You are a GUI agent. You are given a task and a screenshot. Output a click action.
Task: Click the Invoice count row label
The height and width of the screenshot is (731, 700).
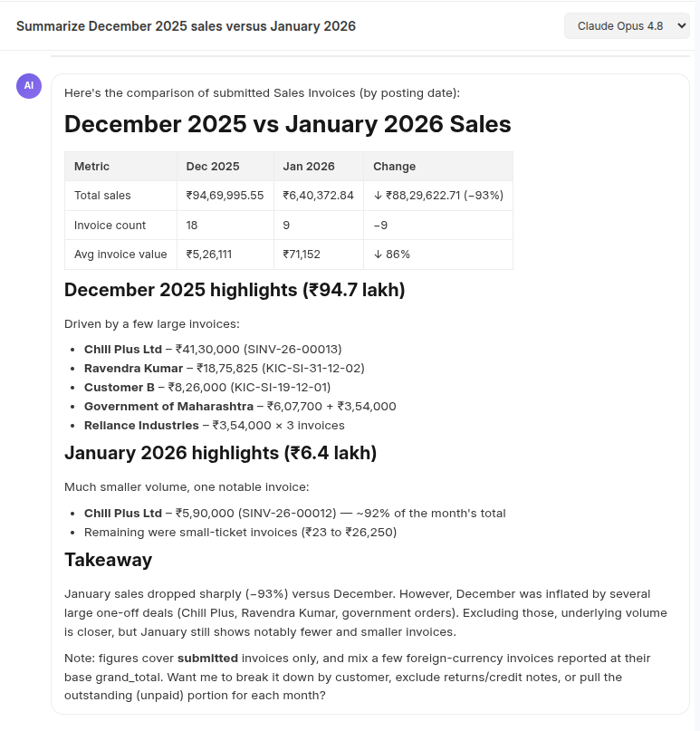pyautogui.click(x=110, y=226)
